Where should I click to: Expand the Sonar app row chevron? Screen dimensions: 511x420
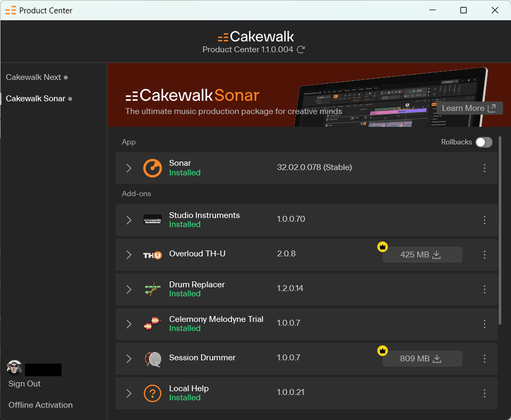129,168
